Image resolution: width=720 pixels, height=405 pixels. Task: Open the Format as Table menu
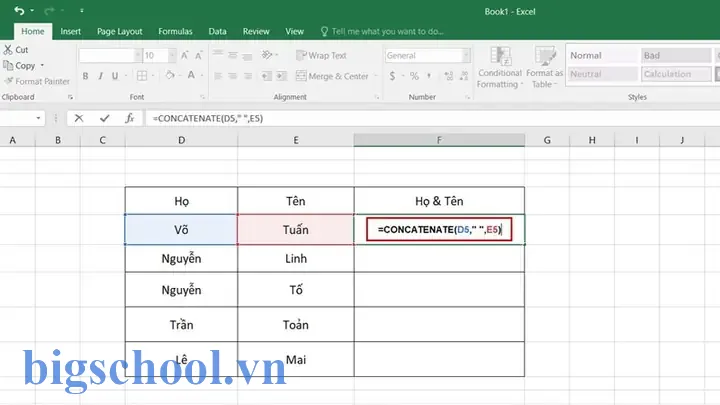tap(544, 67)
